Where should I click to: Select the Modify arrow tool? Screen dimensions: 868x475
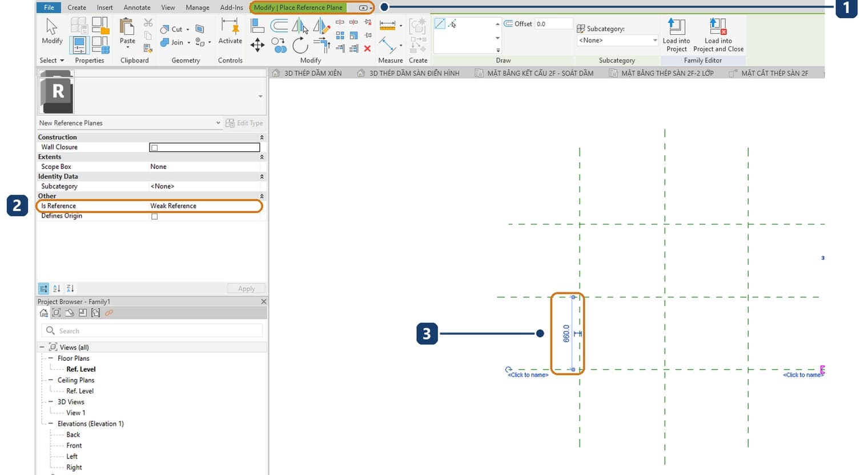point(51,30)
